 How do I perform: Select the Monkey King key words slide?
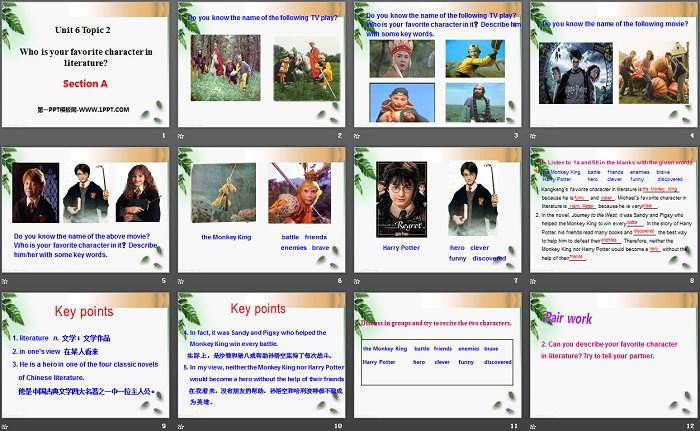coord(261,210)
